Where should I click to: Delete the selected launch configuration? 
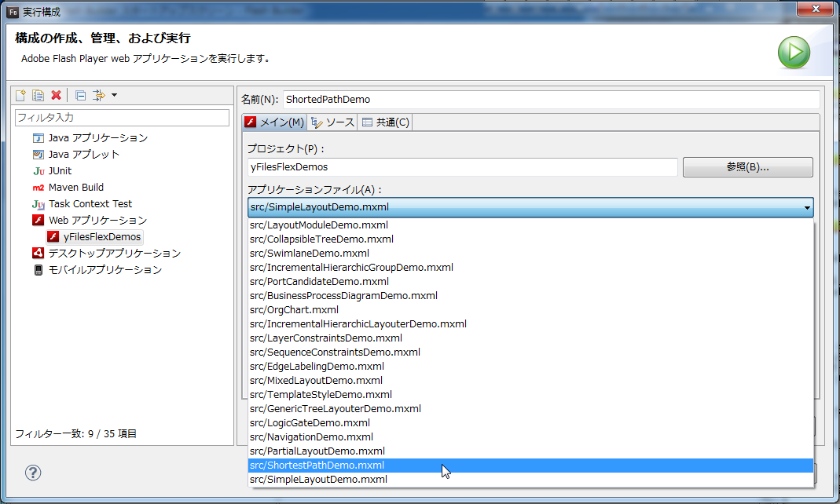point(56,95)
